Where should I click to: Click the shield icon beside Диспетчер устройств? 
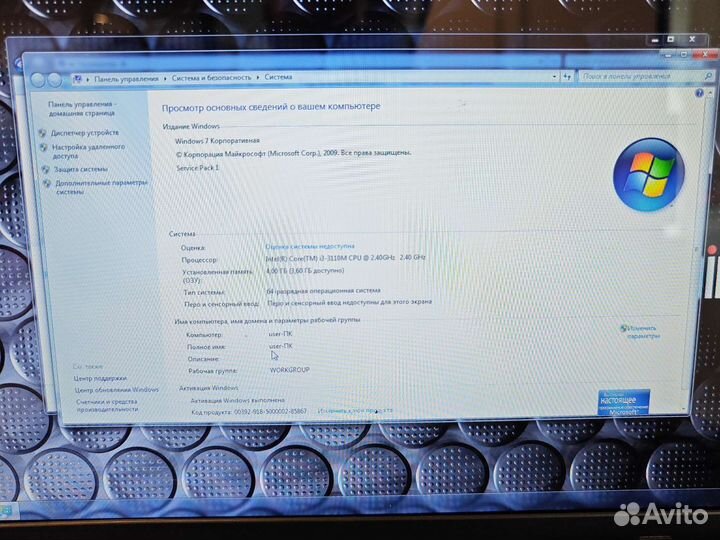tap(42, 133)
